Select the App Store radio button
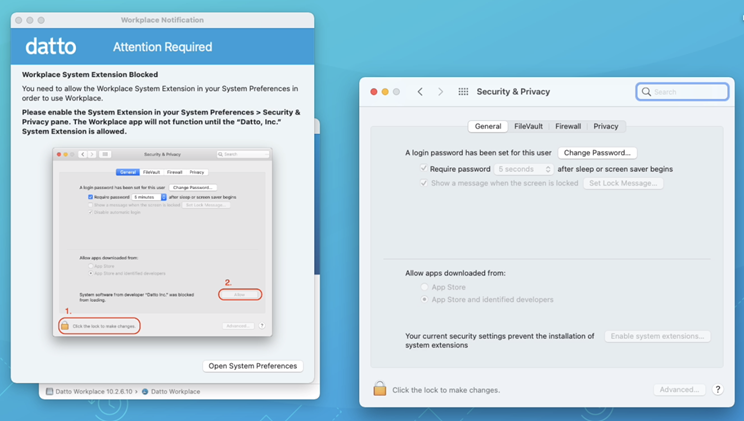 coord(424,287)
